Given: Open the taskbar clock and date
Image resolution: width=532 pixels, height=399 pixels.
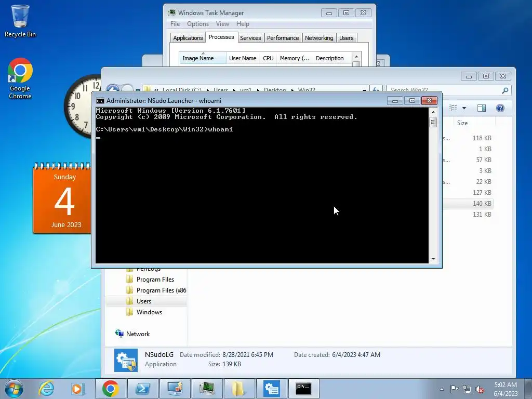Looking at the screenshot, I should coord(506,389).
